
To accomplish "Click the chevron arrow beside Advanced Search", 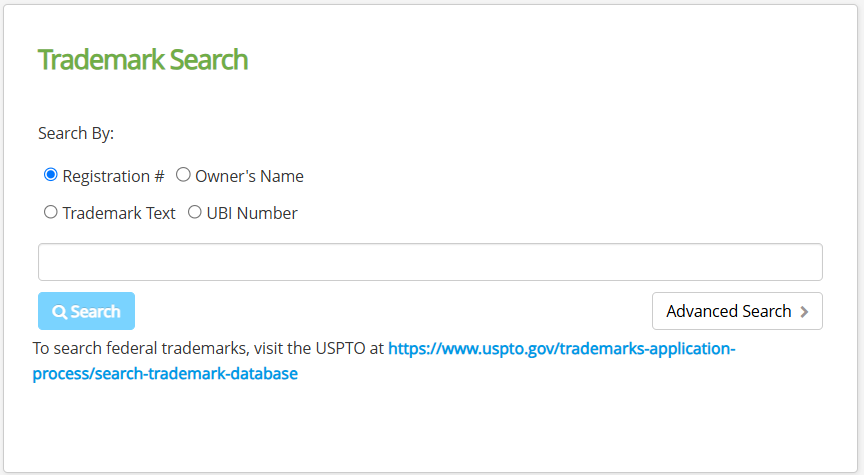I will click(x=804, y=312).
